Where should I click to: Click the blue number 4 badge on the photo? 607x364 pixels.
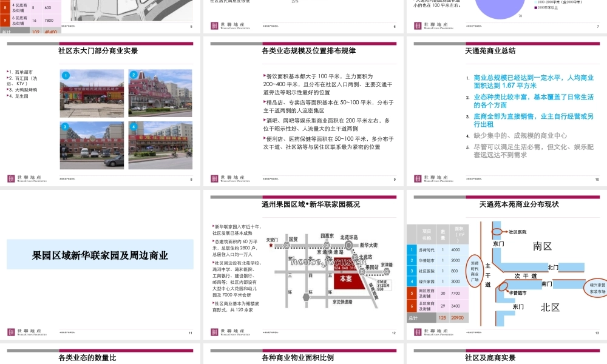click(x=134, y=127)
